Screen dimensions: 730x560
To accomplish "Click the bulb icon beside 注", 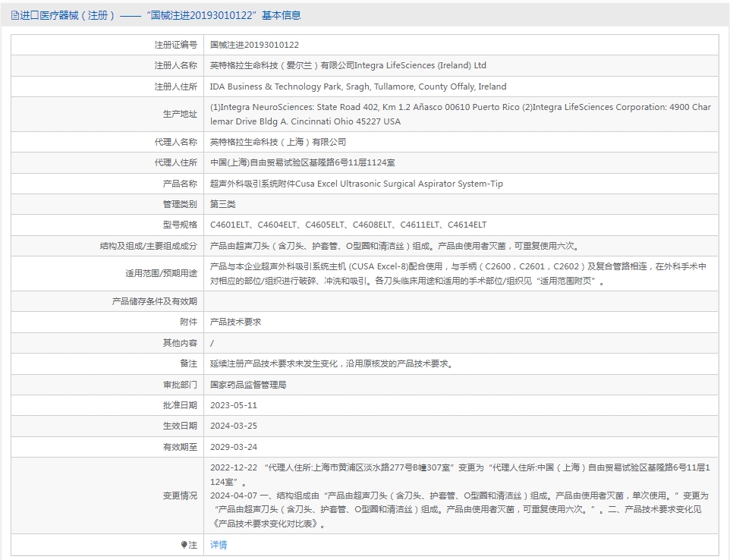I will pos(184,545).
